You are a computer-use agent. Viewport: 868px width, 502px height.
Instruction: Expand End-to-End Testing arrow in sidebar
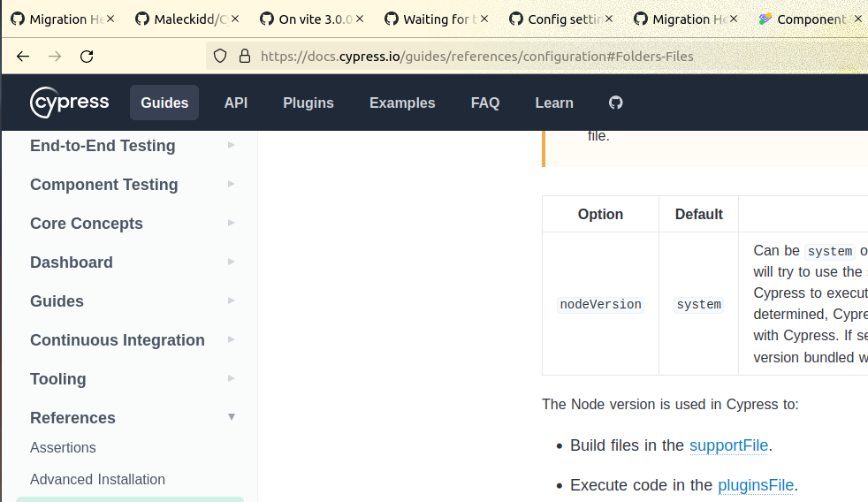click(231, 145)
